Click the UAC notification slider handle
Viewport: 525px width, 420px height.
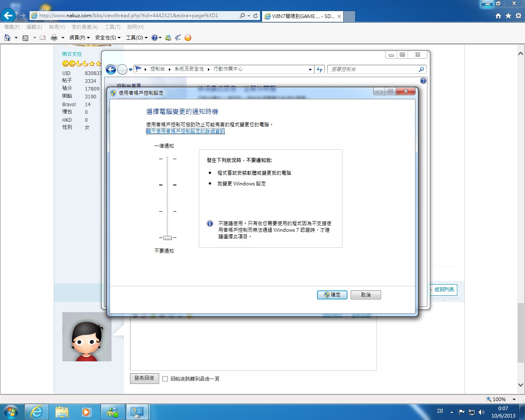click(167, 238)
